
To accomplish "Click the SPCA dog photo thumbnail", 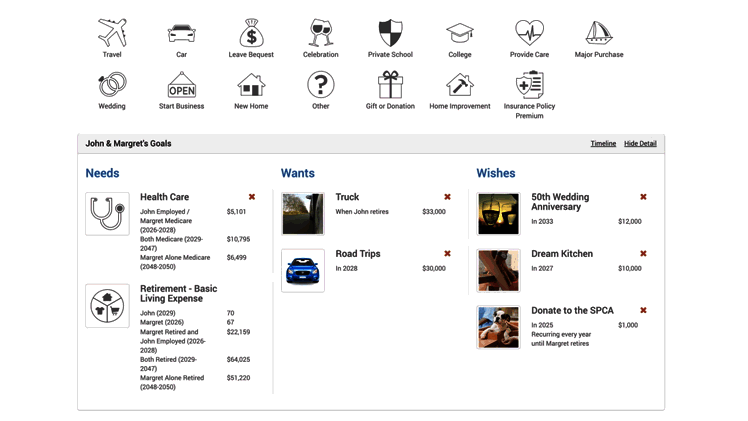I will coord(499,327).
